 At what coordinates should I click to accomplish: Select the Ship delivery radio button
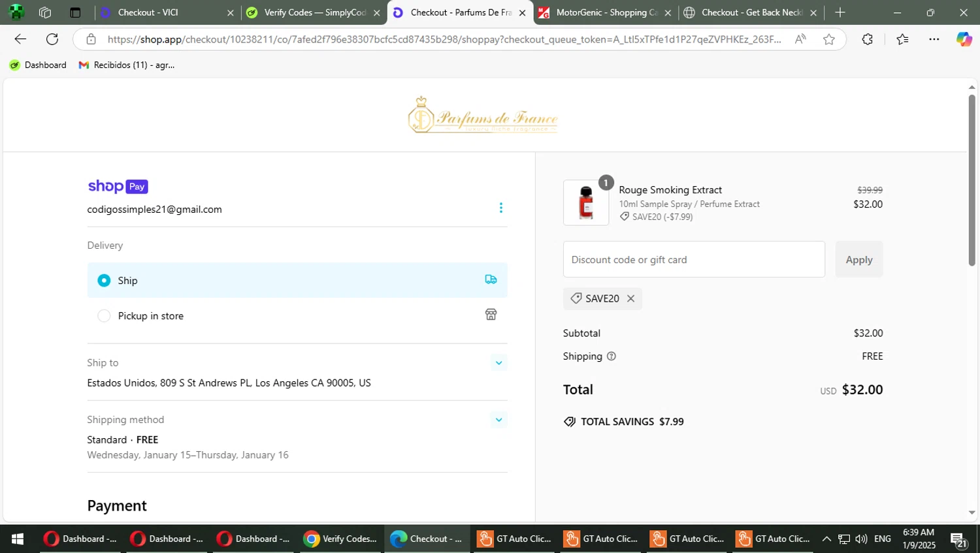[x=104, y=280]
